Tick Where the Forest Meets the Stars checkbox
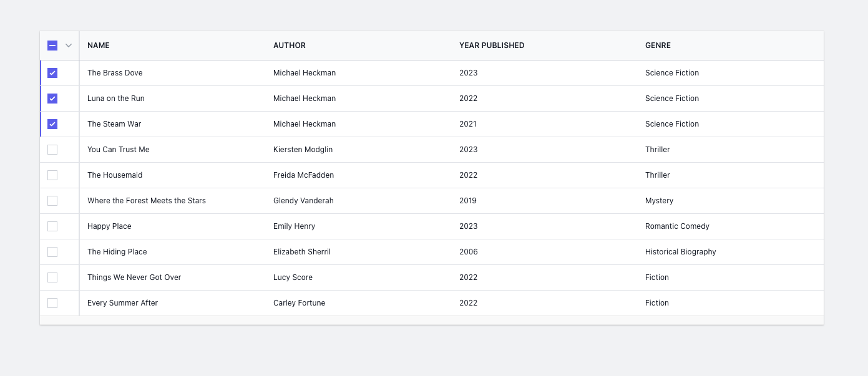 pos(52,201)
